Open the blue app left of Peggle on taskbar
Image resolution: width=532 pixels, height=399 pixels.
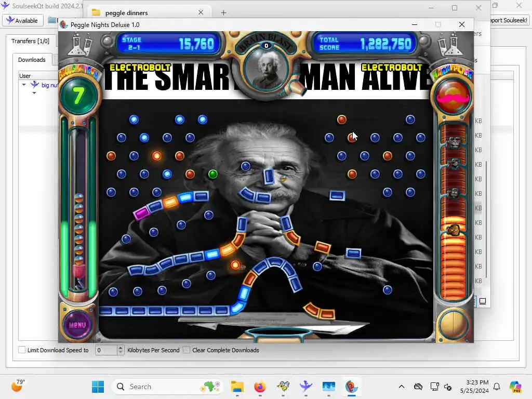(x=329, y=387)
